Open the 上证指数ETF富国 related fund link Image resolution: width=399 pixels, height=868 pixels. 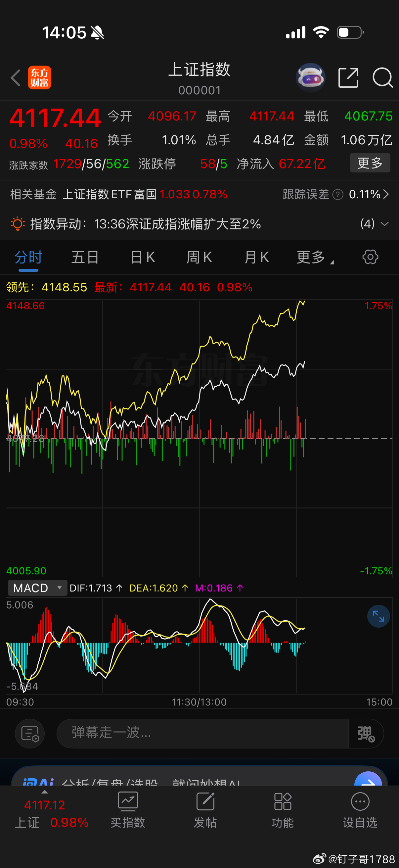tap(145, 194)
